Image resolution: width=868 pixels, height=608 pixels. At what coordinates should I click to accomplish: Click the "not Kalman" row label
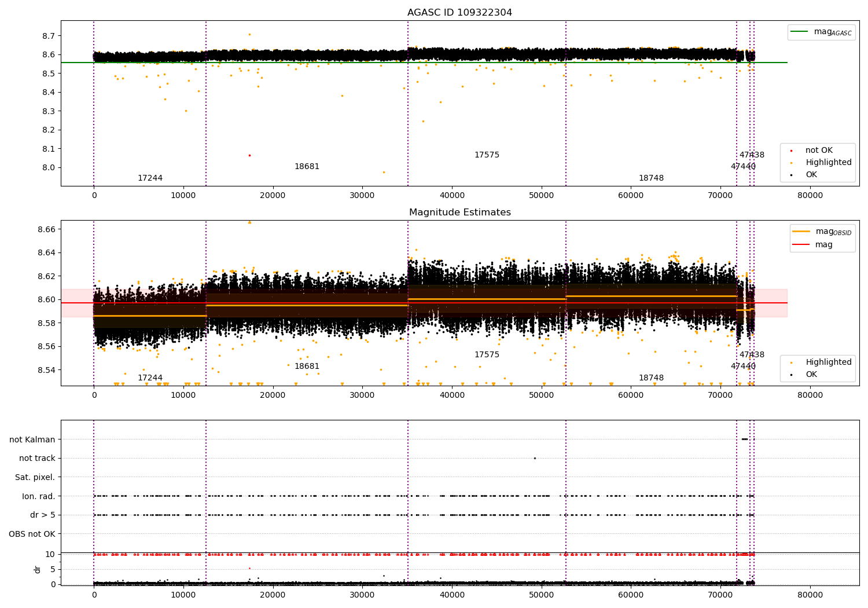click(x=32, y=439)
